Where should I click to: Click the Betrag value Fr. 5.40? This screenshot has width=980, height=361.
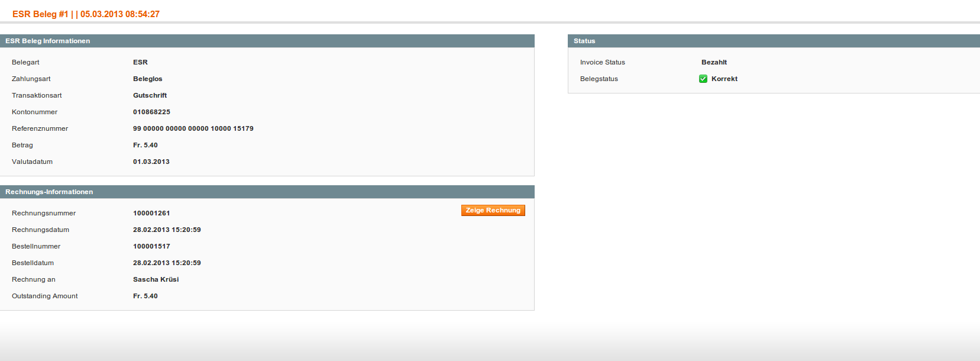(145, 145)
